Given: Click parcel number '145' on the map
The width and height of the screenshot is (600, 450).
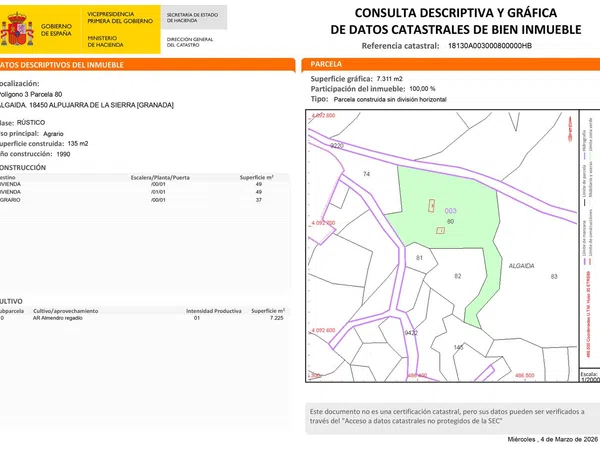Looking at the screenshot, I should [458, 347].
